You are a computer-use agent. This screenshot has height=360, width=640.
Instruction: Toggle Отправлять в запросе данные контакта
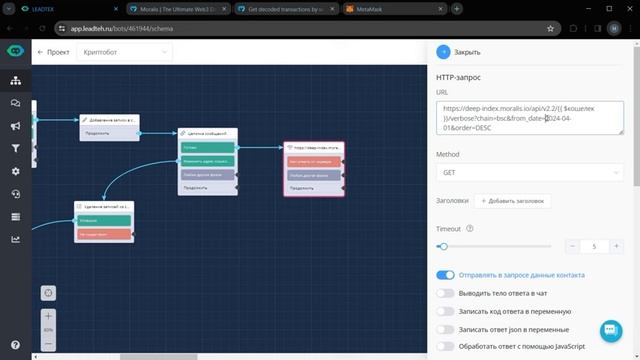(x=445, y=275)
